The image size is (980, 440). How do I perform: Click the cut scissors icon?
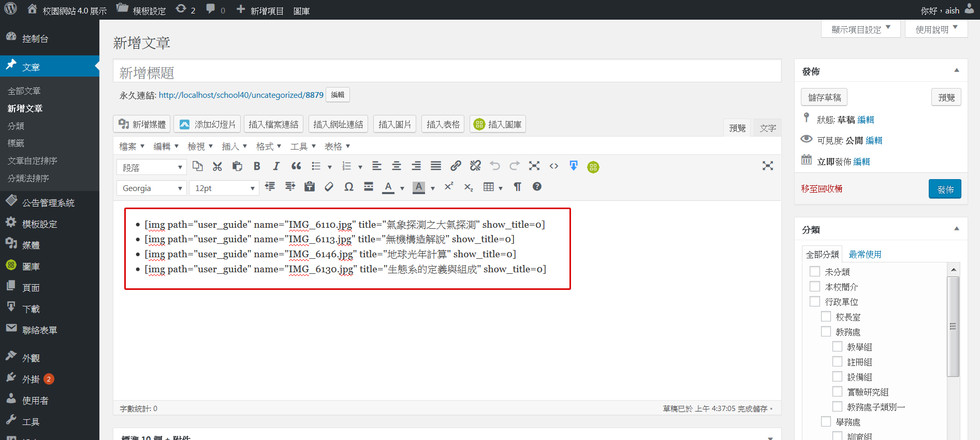[217, 166]
